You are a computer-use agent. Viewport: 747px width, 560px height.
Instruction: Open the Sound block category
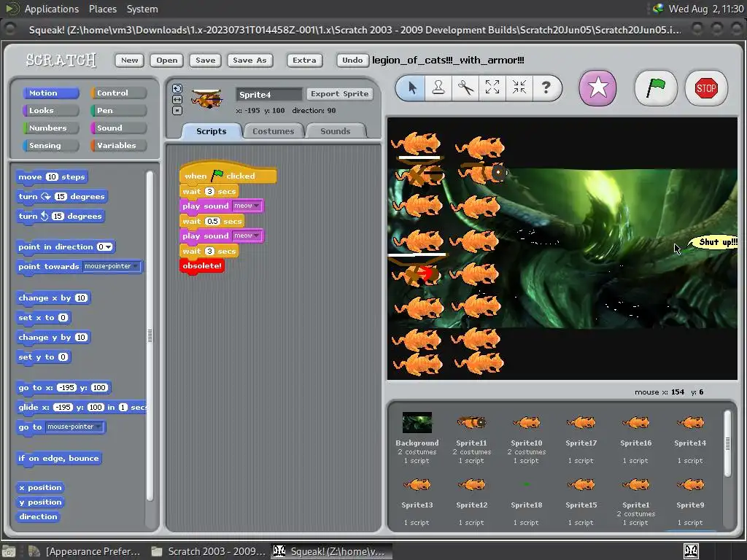[118, 128]
